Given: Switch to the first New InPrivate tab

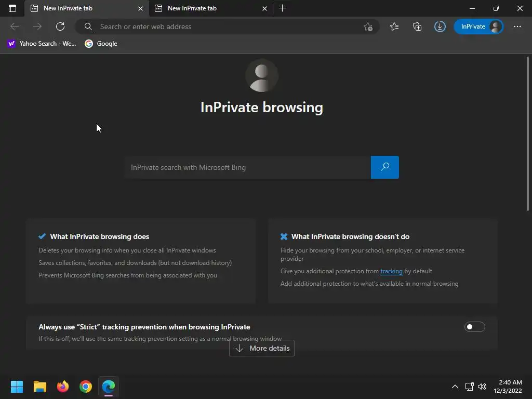Looking at the screenshot, I should coord(86,8).
